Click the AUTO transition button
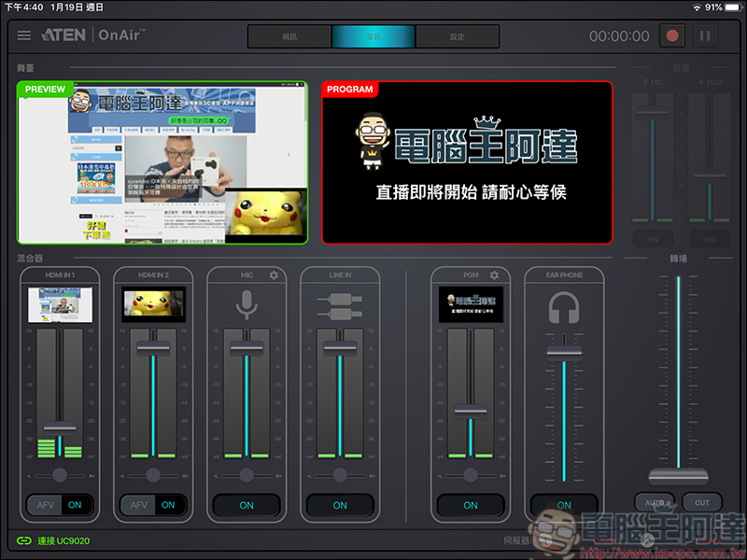747x560 pixels. 655,502
